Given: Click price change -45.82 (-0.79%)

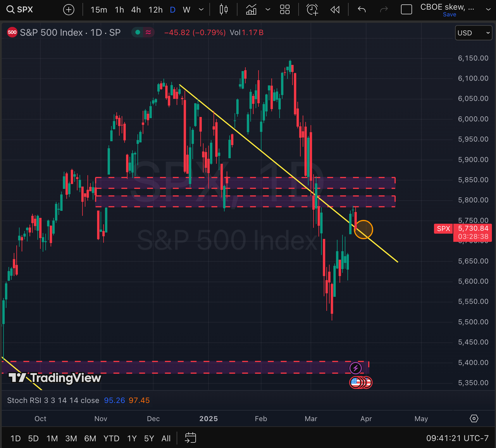Looking at the screenshot, I should (x=195, y=32).
